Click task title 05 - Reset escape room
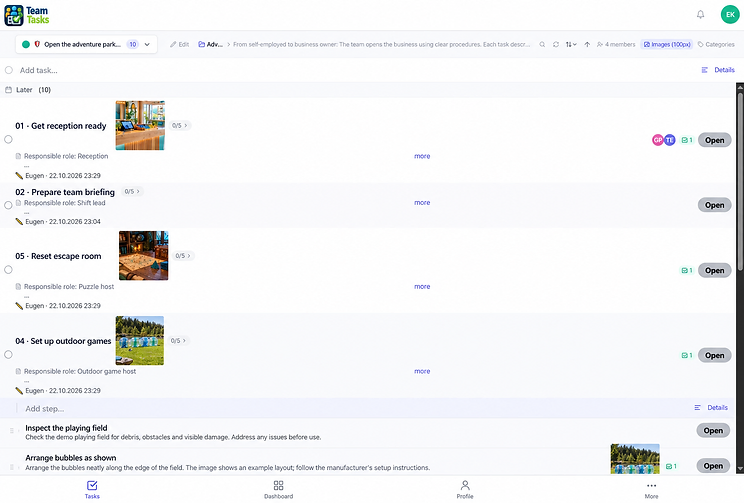This screenshot has width=744, height=503. click(58, 256)
